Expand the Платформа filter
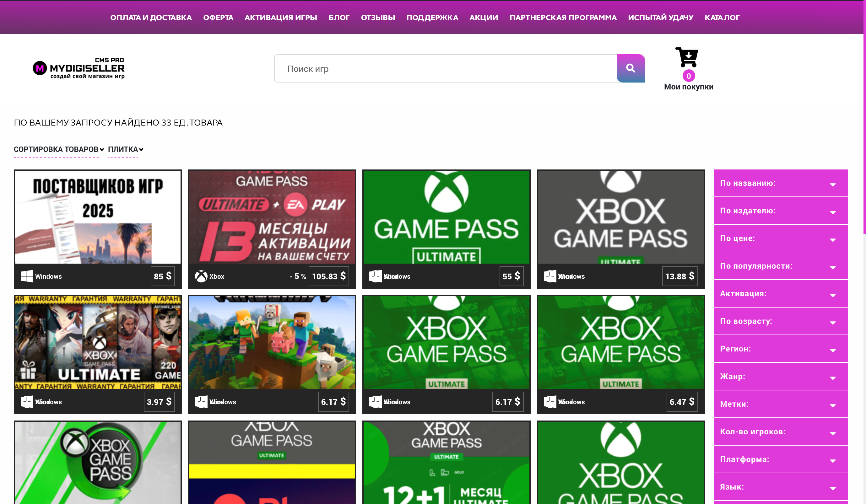 coord(780,459)
